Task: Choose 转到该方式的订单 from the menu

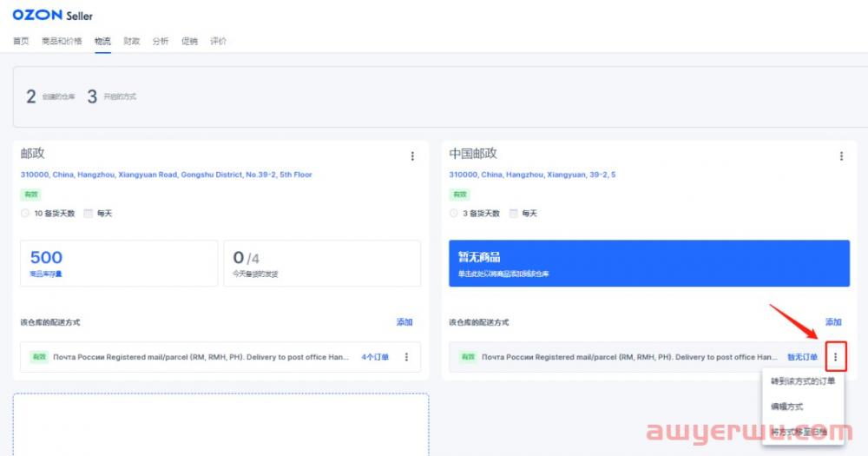Action: point(803,381)
